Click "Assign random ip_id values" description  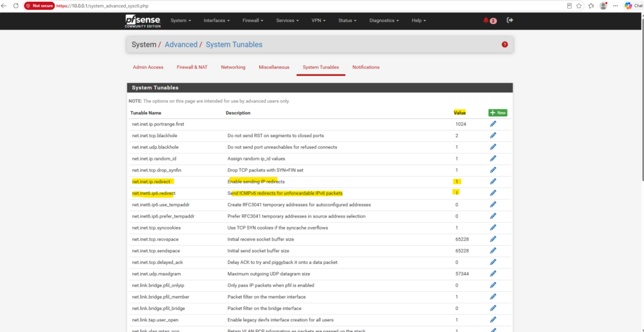[256, 158]
